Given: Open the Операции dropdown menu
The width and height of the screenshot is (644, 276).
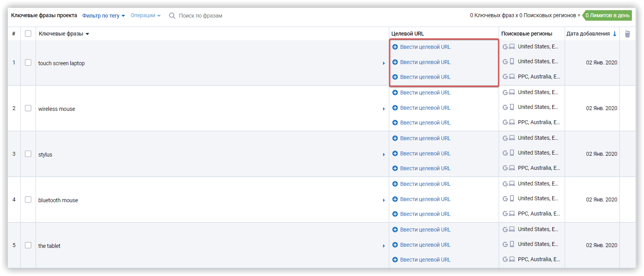Looking at the screenshot, I should (x=145, y=16).
